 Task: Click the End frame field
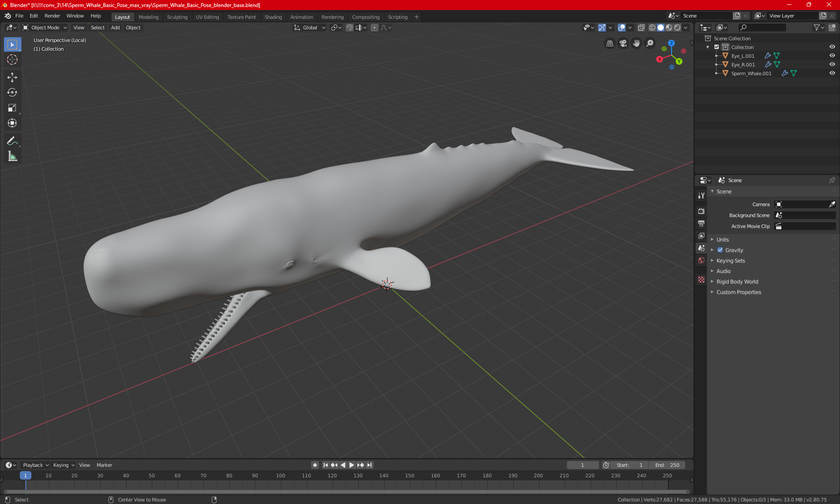667,465
